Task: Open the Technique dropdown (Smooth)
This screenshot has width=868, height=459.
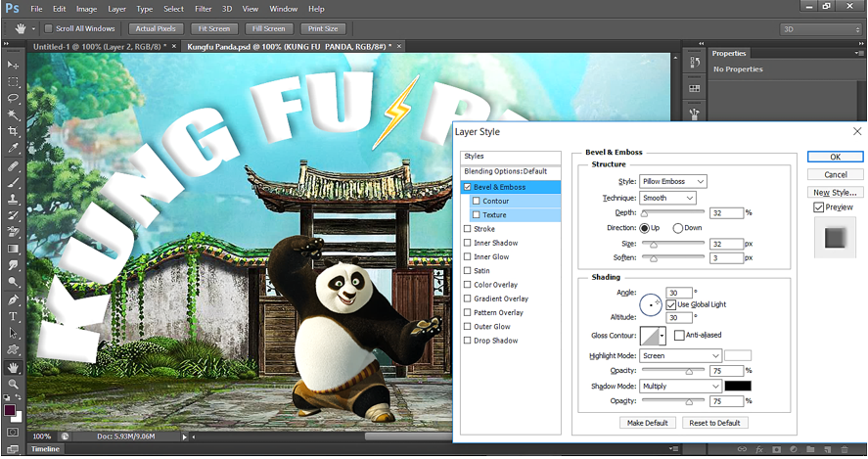Action: [667, 198]
